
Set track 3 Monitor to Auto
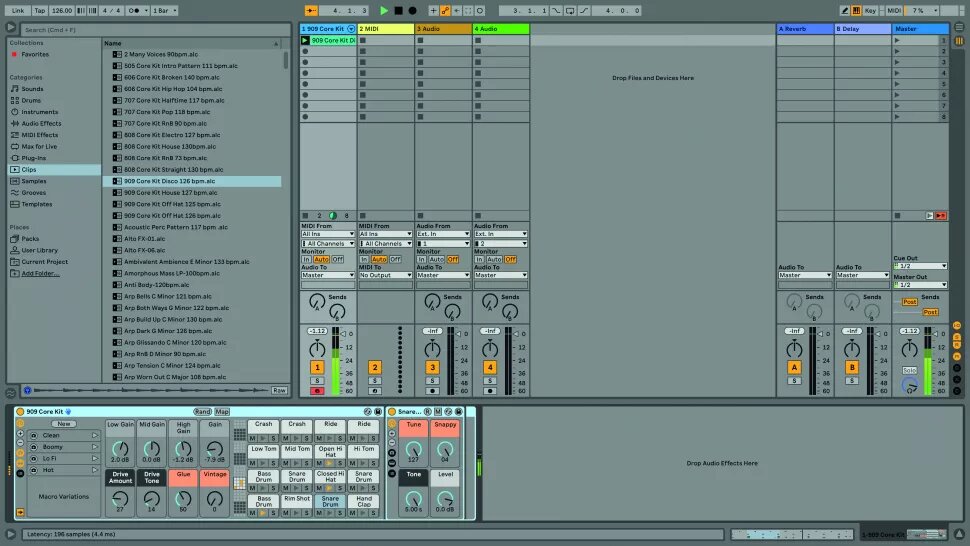437,259
